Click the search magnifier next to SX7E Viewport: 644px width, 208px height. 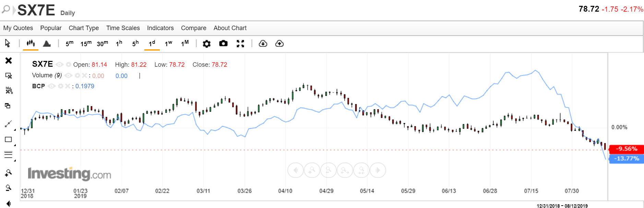[6, 9]
